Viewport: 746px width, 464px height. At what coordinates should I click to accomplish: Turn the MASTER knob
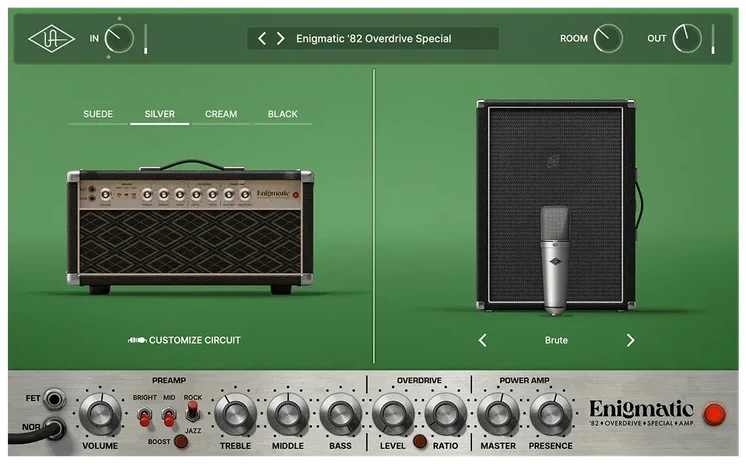pyautogui.click(x=498, y=414)
